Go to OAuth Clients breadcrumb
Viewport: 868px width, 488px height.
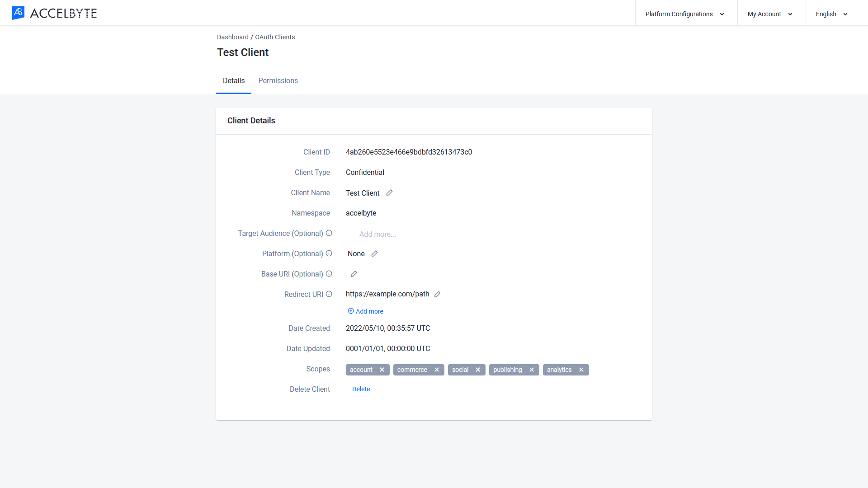click(x=275, y=37)
